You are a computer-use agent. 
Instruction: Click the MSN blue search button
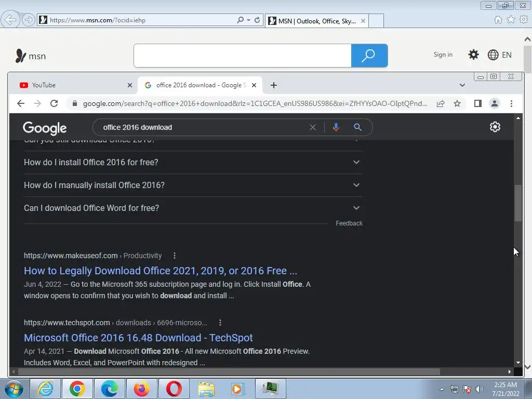coord(369,55)
